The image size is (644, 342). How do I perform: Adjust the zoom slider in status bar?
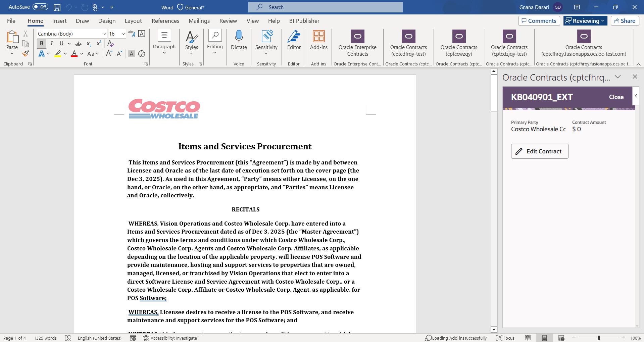point(598,338)
